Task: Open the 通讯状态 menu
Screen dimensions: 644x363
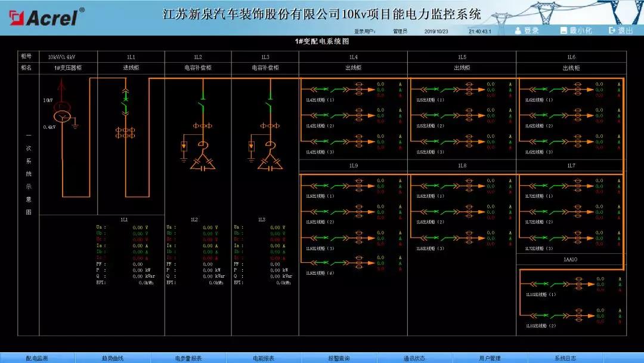Action: pyautogui.click(x=414, y=358)
